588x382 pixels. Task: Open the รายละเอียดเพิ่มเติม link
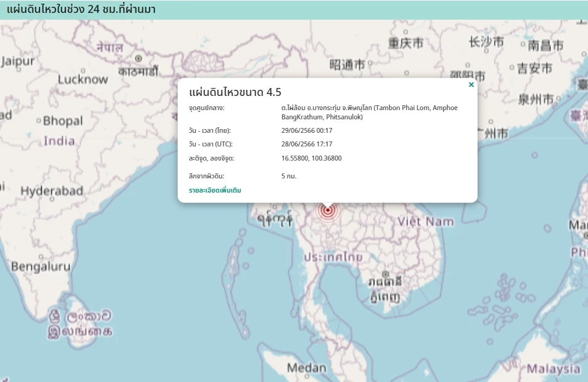click(x=215, y=191)
